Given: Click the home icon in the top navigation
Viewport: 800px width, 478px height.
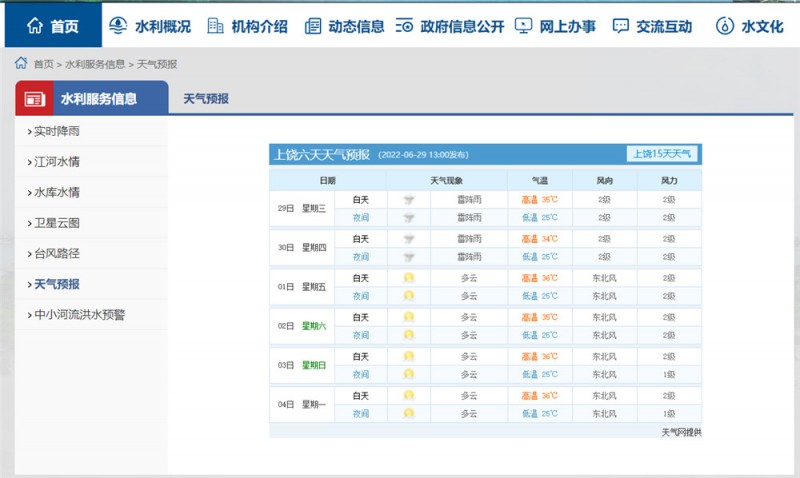Looking at the screenshot, I should point(35,26).
